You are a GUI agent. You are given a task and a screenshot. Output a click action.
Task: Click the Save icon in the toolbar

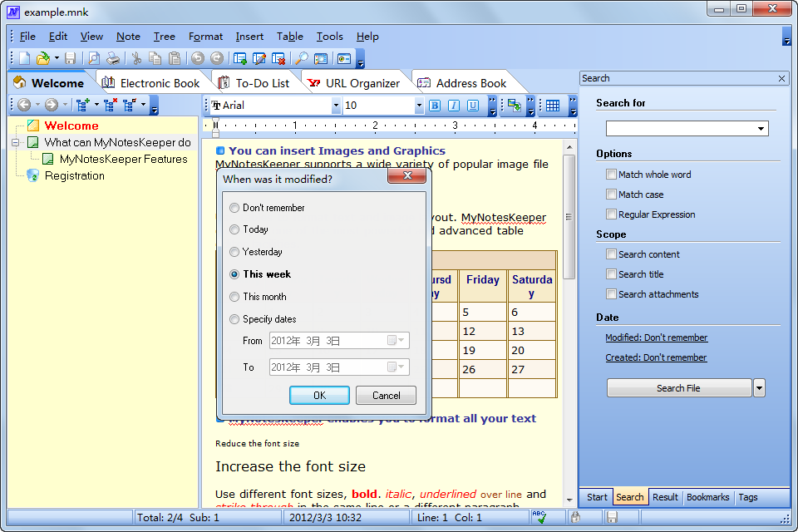pos(70,58)
